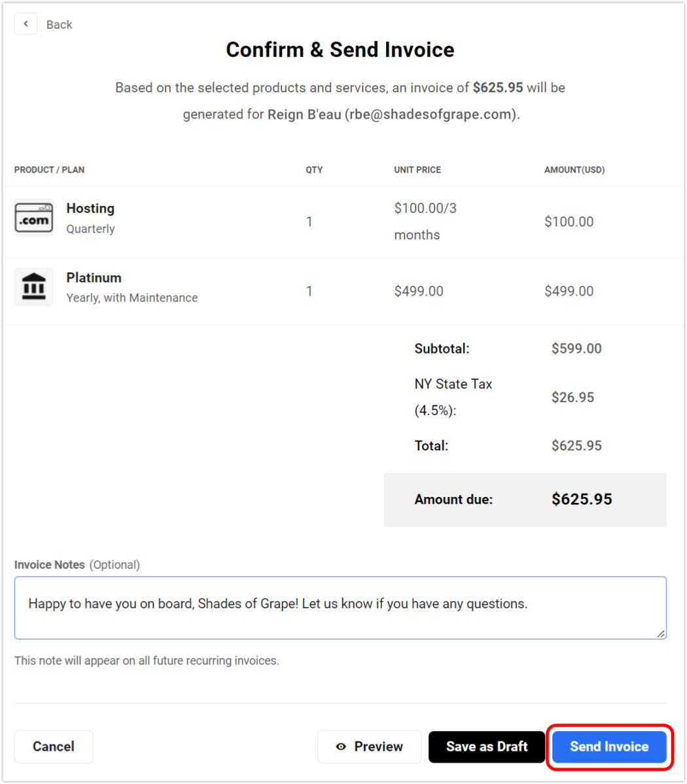
Task: Click the AMOUNT(USD) column header
Action: pos(574,169)
